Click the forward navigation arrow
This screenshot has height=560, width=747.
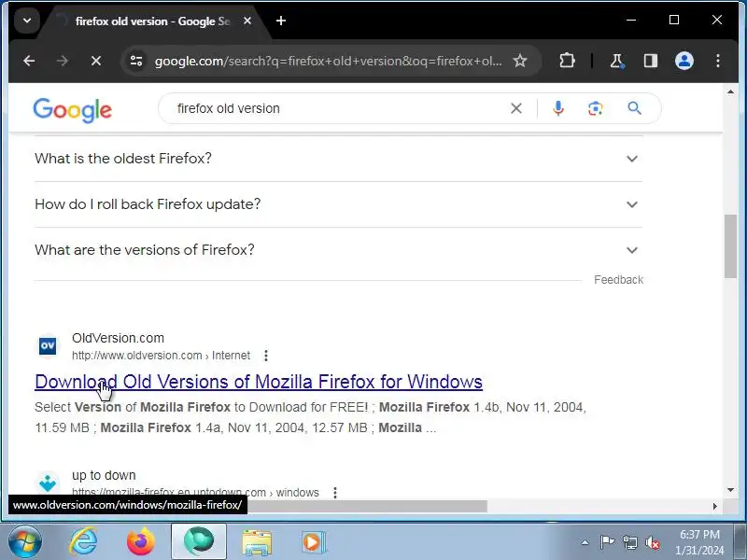point(62,61)
